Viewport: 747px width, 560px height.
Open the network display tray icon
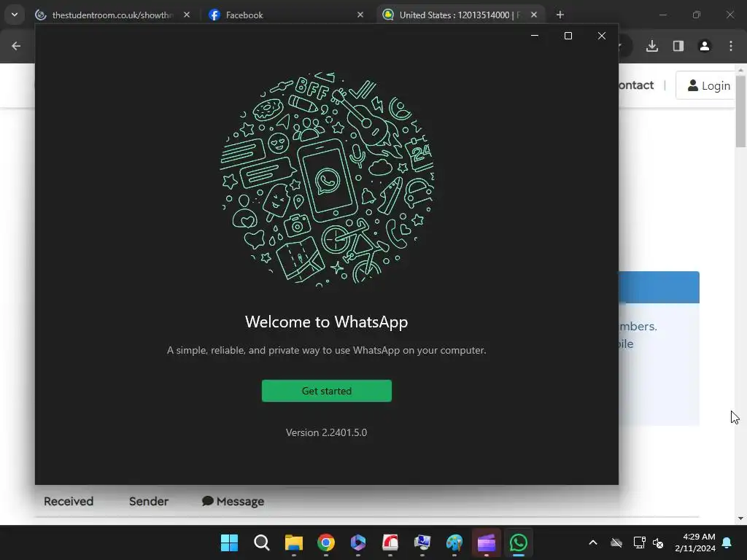pos(639,542)
